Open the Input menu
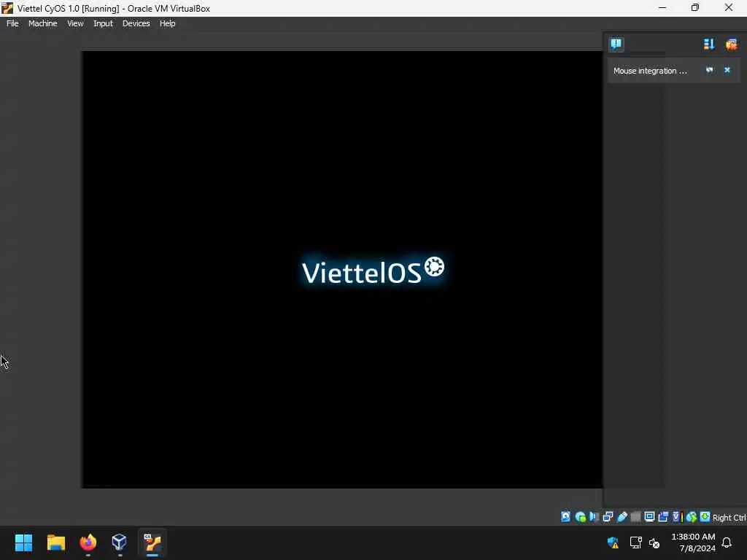This screenshot has width=747, height=560. tap(103, 23)
